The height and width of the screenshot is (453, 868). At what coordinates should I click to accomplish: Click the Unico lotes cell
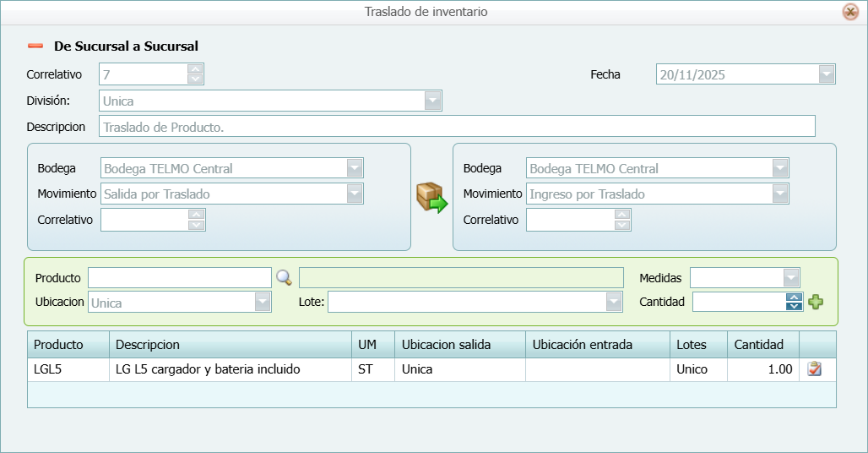698,369
